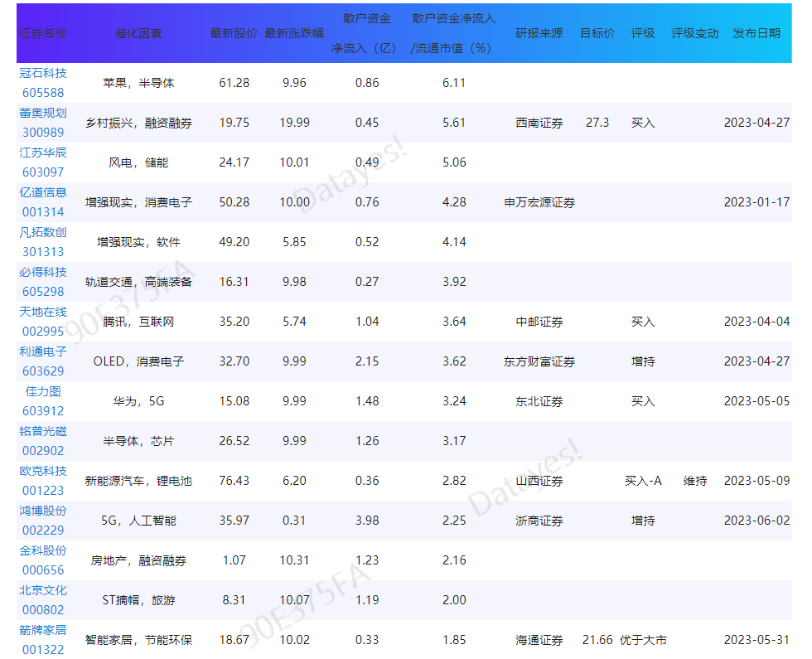Select the 苹果，半导体 catalyst cell
The height and width of the screenshot is (659, 812).
tap(138, 83)
